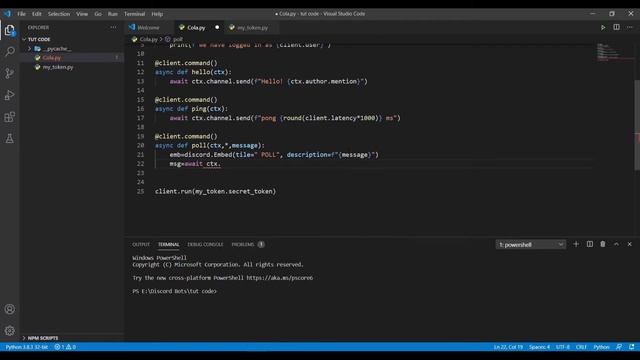Open the aka.ms/pscore6 link in terminal

click(280, 278)
